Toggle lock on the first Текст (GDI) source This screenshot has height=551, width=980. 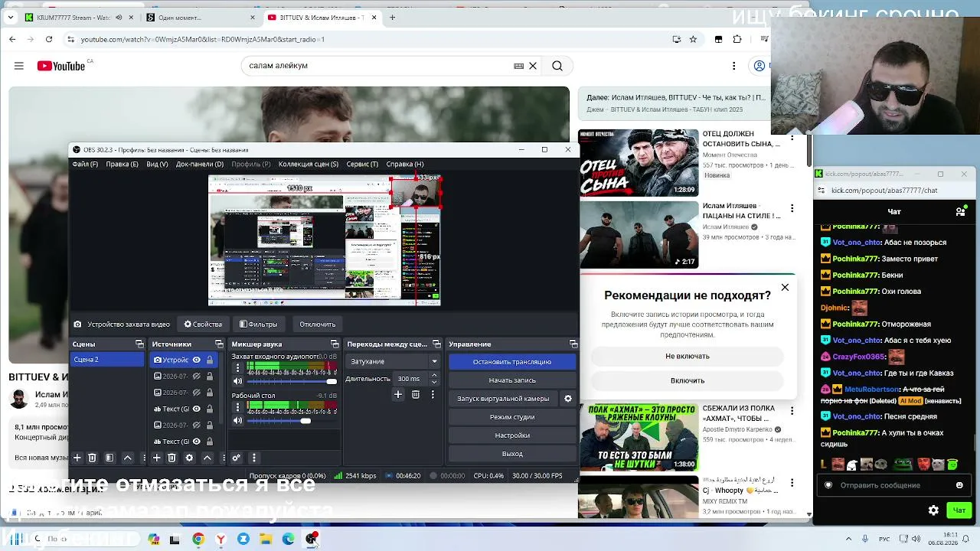point(209,409)
